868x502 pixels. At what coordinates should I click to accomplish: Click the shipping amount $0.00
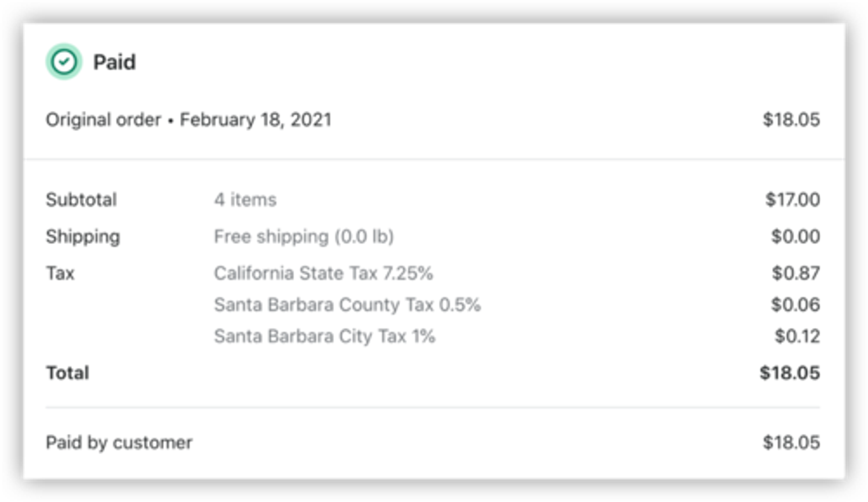795,237
